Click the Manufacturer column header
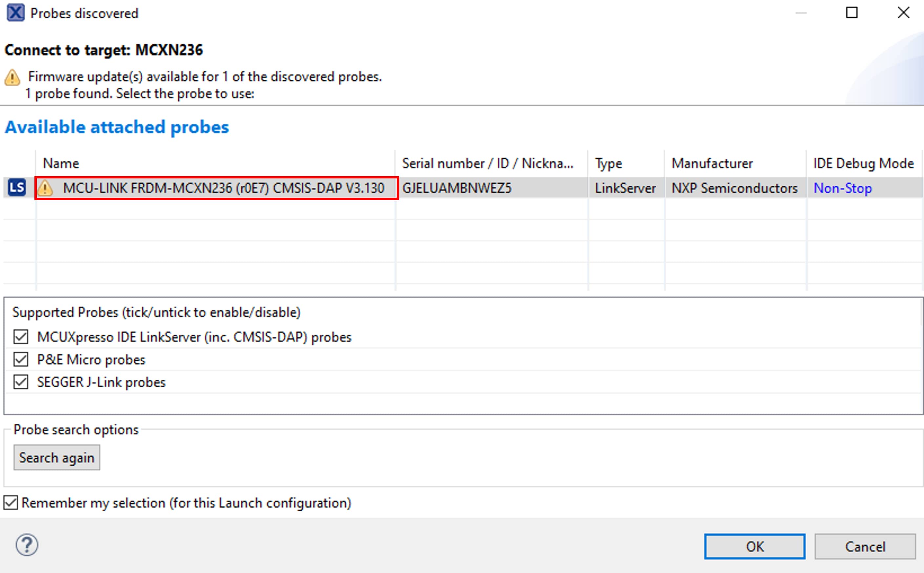The image size is (924, 573). point(712,163)
